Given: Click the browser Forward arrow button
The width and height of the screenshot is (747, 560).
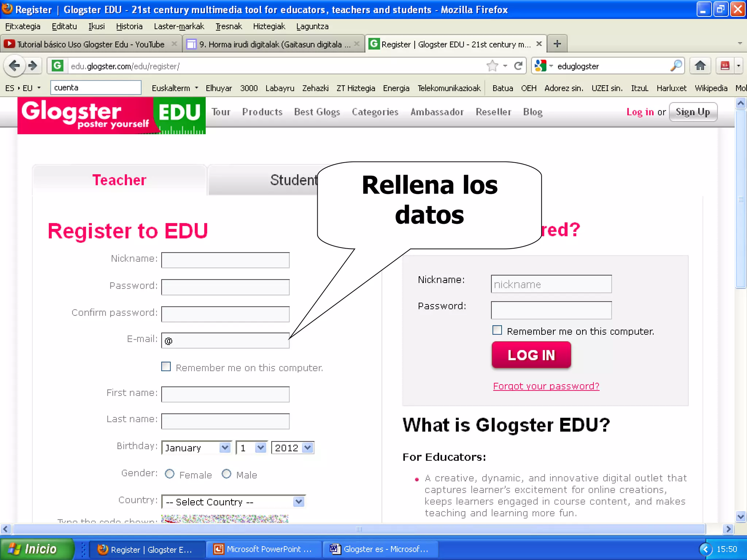Looking at the screenshot, I should click(33, 66).
